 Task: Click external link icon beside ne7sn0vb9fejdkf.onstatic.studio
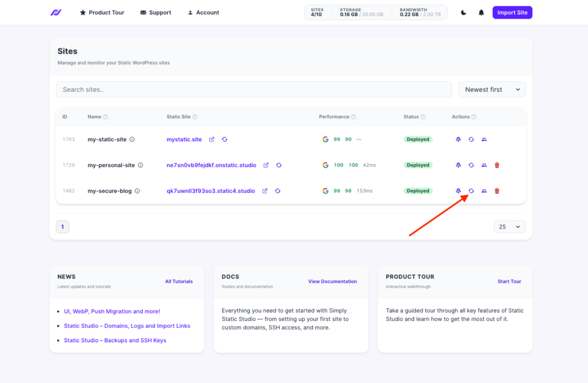point(266,165)
